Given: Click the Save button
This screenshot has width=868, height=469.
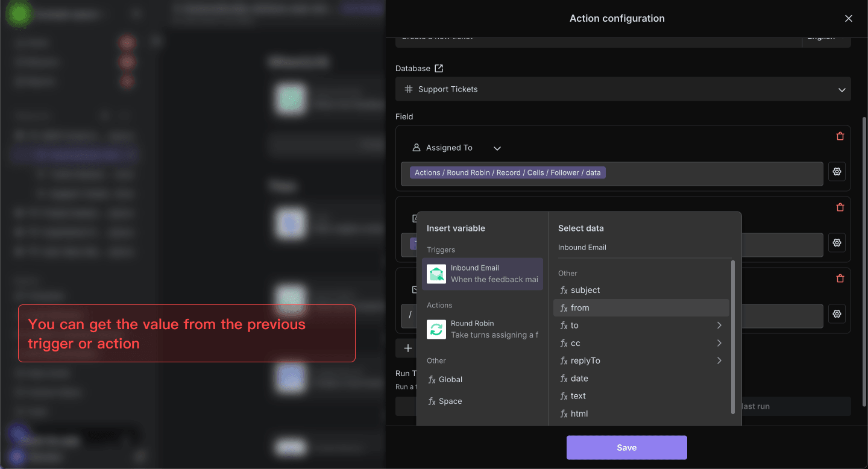Looking at the screenshot, I should coord(627,448).
